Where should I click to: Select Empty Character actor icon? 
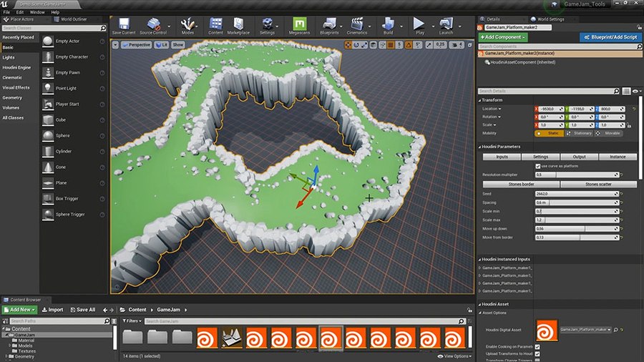(48, 57)
